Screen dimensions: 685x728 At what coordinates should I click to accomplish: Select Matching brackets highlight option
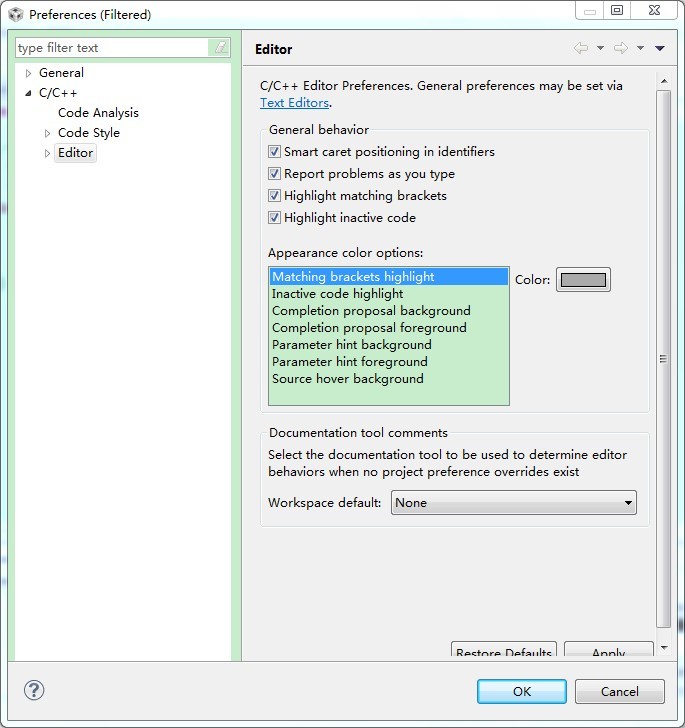coord(389,277)
